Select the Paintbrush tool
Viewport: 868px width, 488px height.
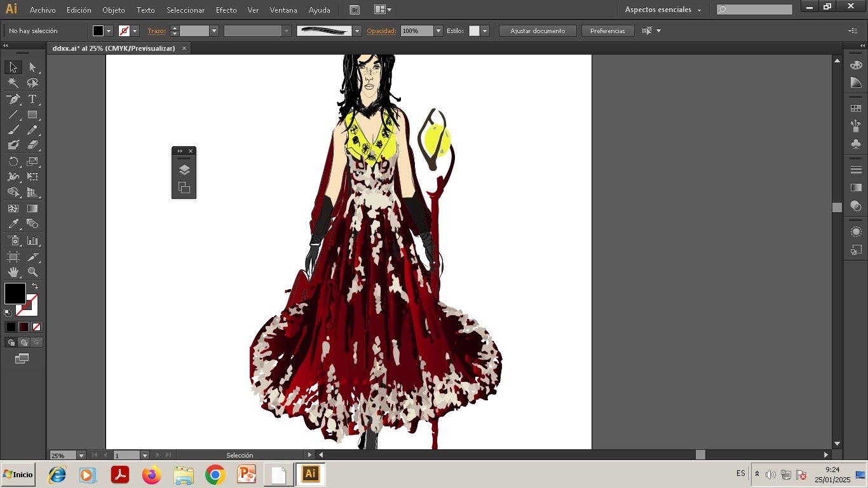point(13,130)
